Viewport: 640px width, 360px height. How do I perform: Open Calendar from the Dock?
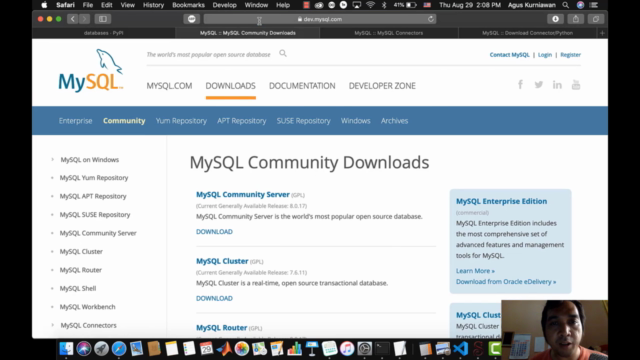(x=206, y=349)
